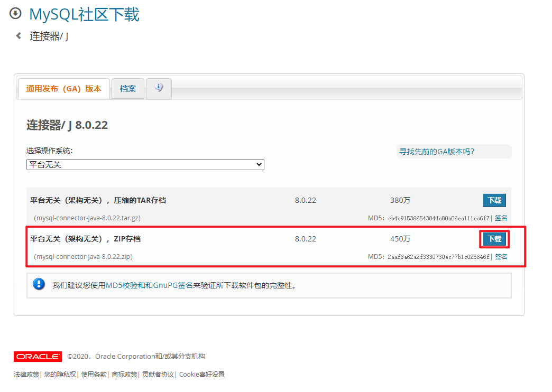The width and height of the screenshot is (552, 392).
Task: Open Cookie喜好设置 footer link
Action: click(x=202, y=375)
